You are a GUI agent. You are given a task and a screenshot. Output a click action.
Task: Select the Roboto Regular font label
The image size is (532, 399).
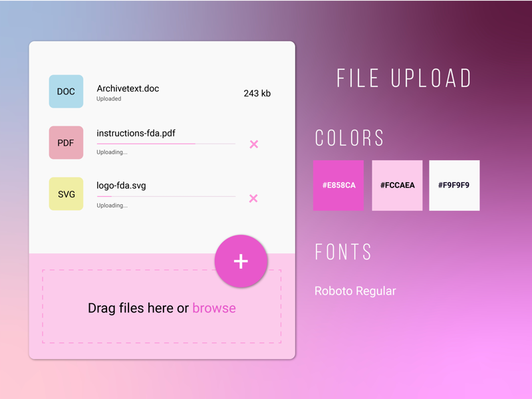(355, 291)
